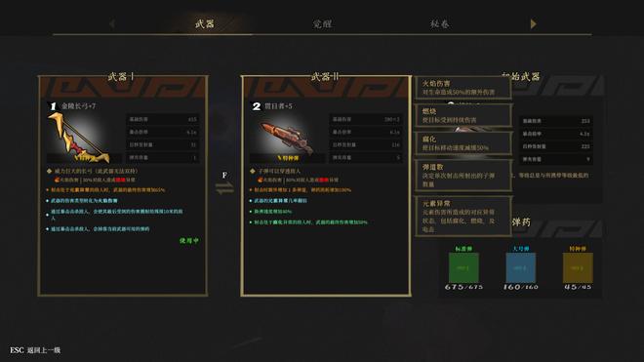This screenshot has width=644, height=362.
Task: Click the weapon swap arrows icon
Action: pyautogui.click(x=224, y=187)
